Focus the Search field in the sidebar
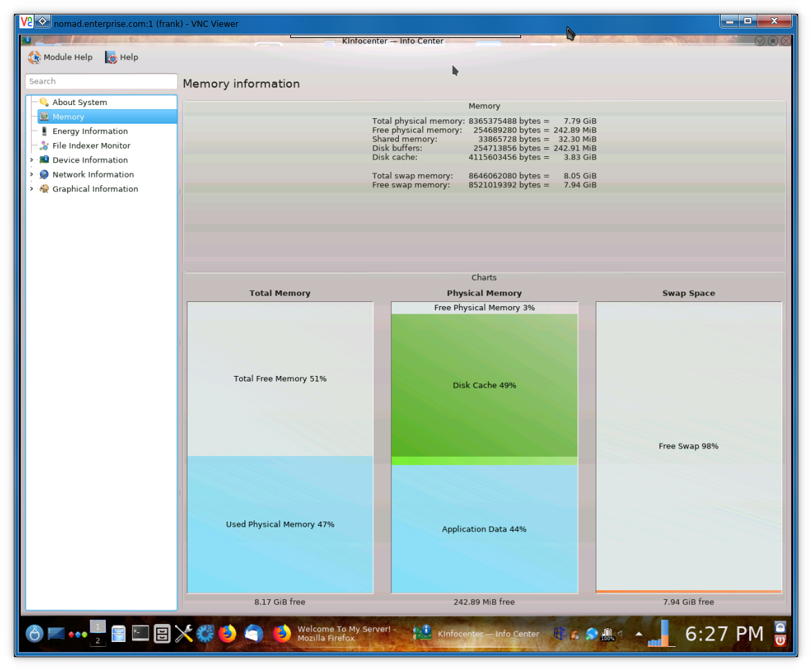The image size is (812, 671). 101,82
